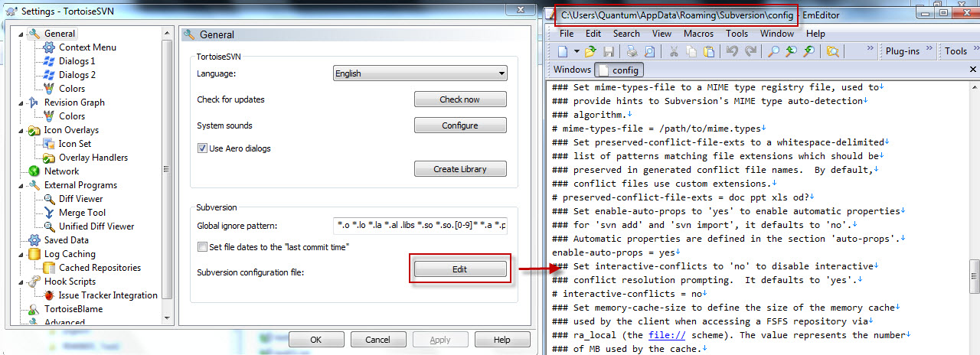Close the config document with the X
This screenshot has width=980, height=355.
click(x=973, y=70)
